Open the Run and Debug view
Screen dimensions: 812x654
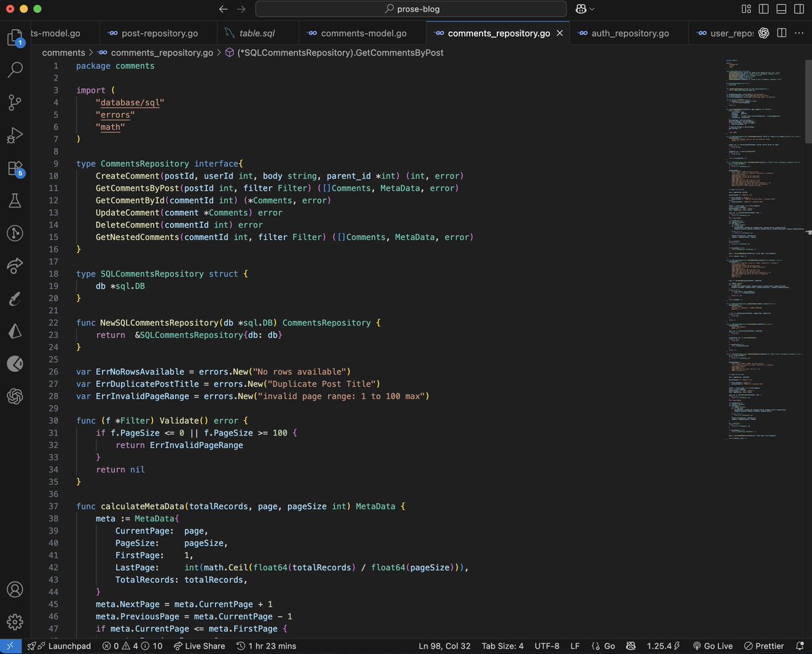15,135
